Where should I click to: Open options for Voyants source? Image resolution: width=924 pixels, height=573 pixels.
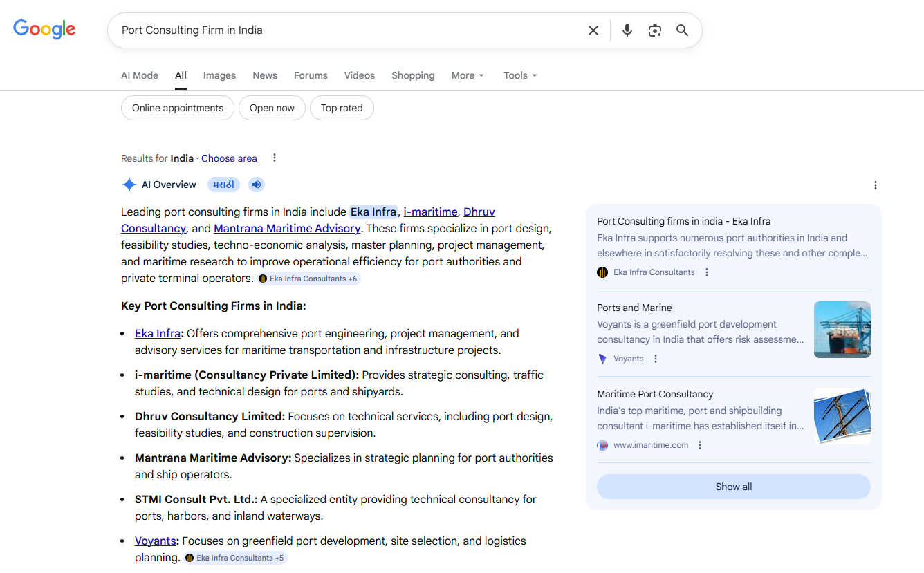(656, 359)
